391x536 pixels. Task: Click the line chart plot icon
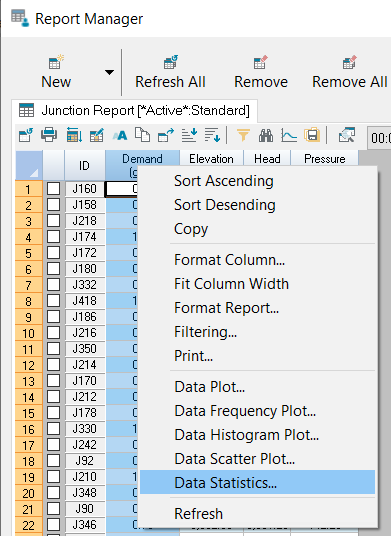tap(289, 135)
